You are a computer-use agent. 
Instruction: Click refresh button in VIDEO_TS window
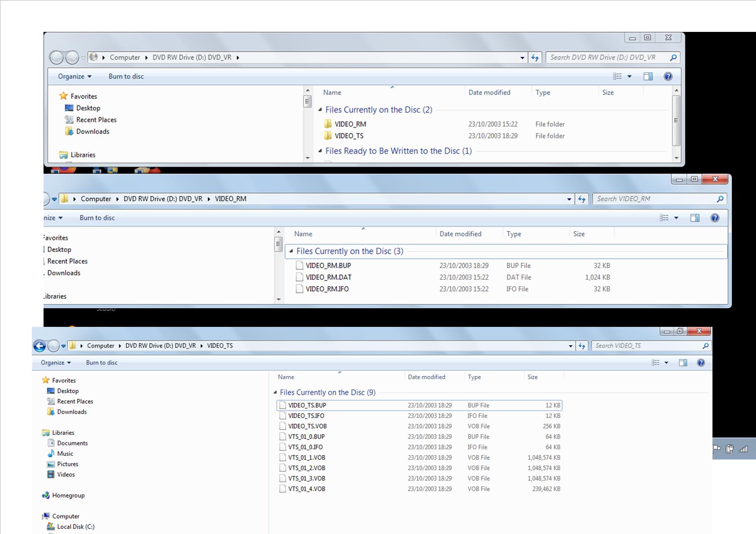click(x=582, y=346)
